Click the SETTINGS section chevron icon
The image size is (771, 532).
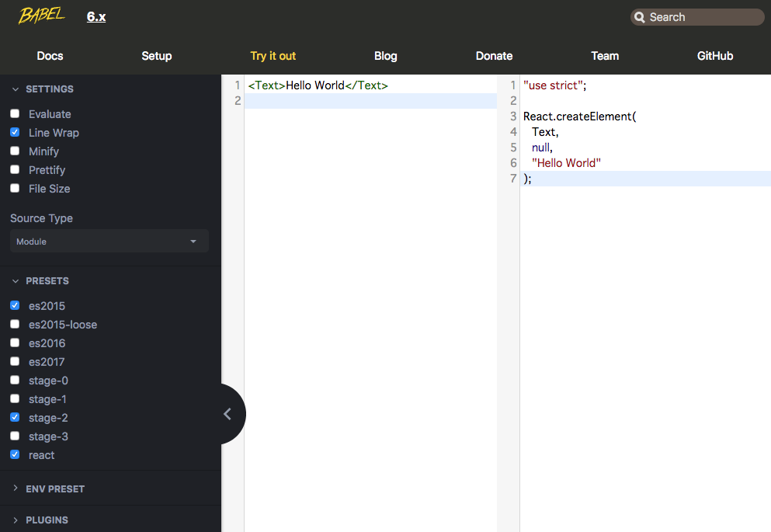pyautogui.click(x=15, y=89)
